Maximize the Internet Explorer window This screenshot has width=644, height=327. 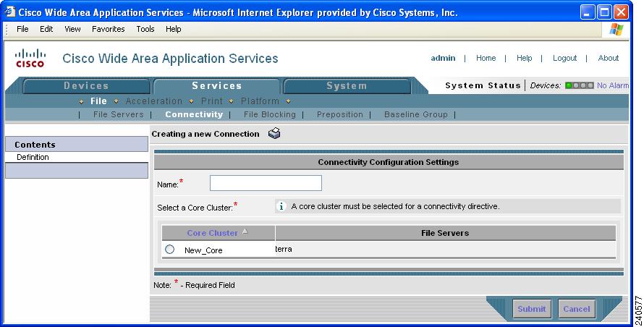pyautogui.click(x=604, y=12)
